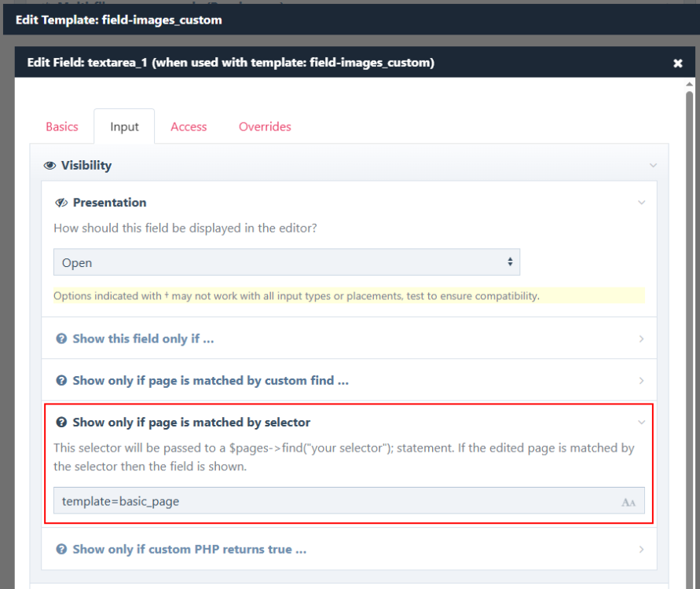
Task: Open the Presentation display dropdown
Action: 287,263
